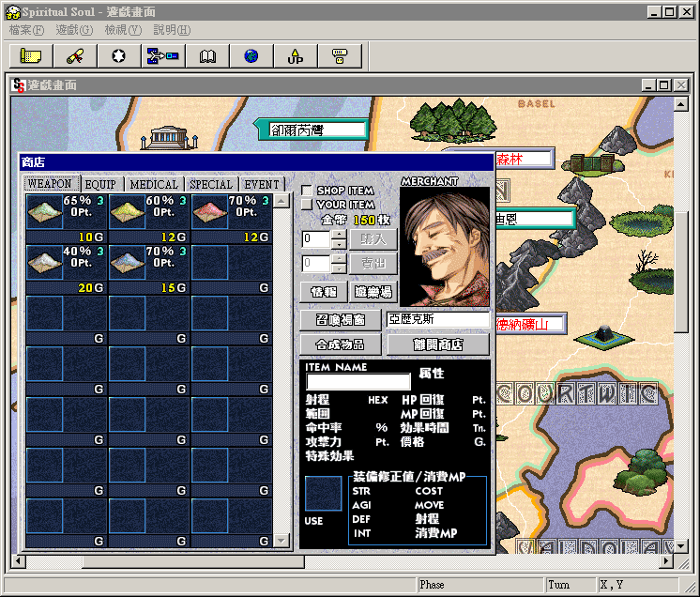Select the blue powder item costing 15G
This screenshot has height=597, width=700.
[x=147, y=268]
